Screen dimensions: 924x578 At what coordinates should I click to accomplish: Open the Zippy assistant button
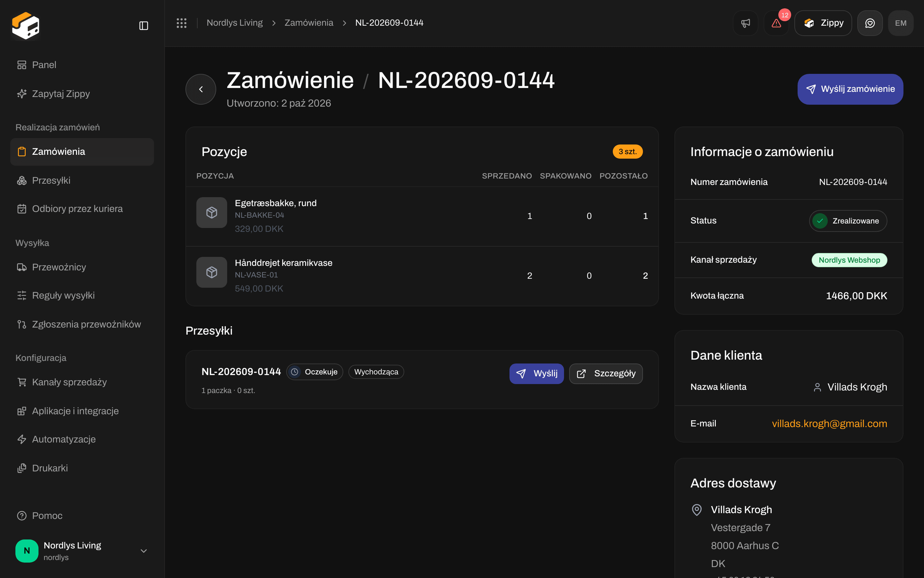823,23
